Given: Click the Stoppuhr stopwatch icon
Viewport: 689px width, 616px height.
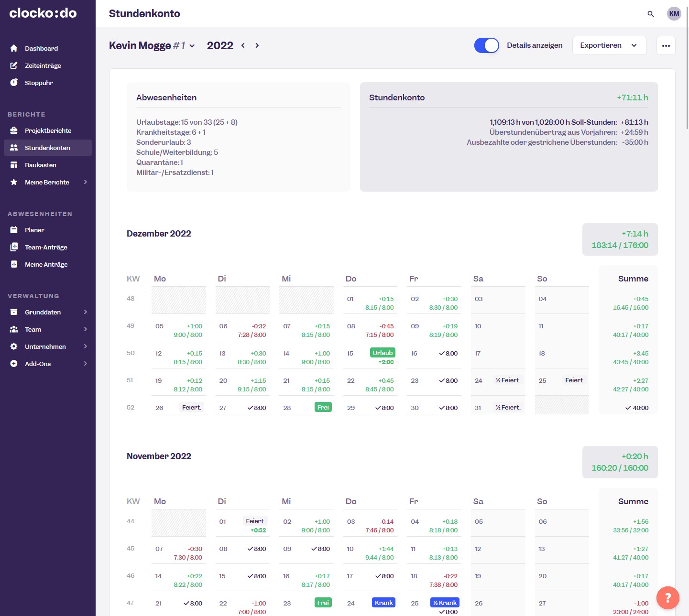Looking at the screenshot, I should coord(14,83).
